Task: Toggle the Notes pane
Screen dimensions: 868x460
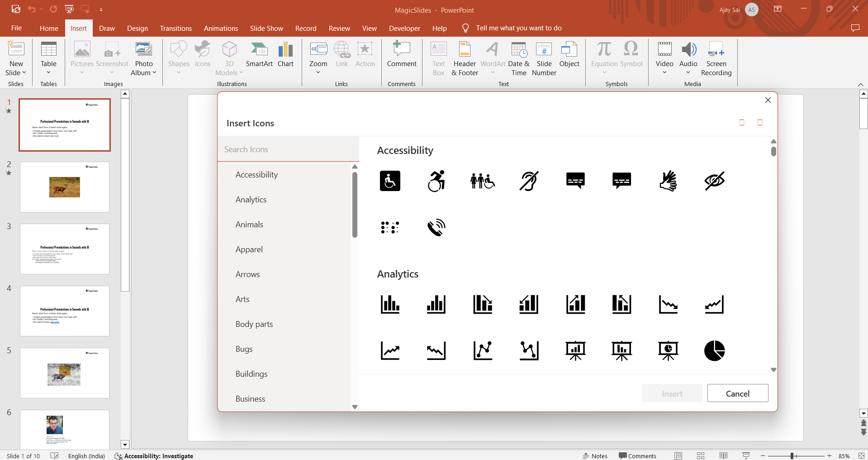Action: pyautogui.click(x=595, y=456)
